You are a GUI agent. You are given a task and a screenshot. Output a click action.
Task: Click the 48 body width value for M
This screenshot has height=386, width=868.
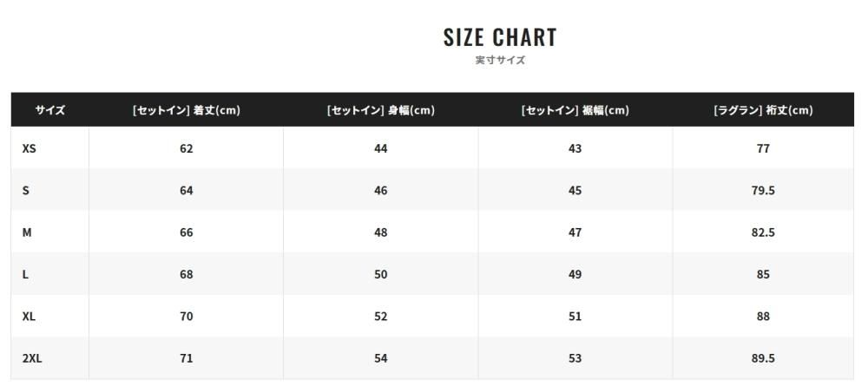click(x=381, y=232)
